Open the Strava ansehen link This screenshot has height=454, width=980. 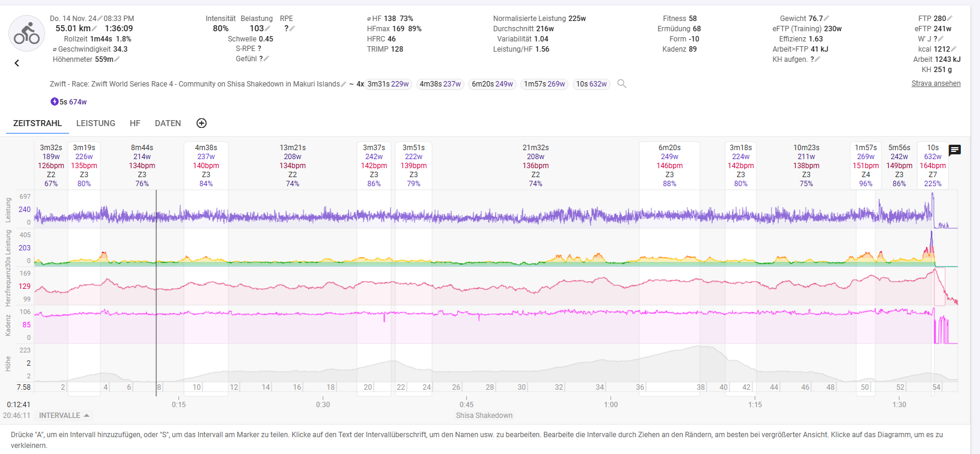point(936,83)
